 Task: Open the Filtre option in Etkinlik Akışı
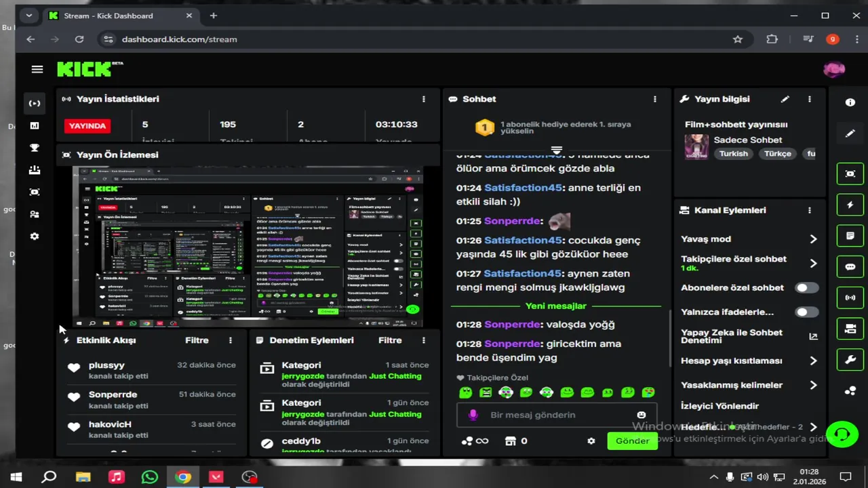[197, 340]
